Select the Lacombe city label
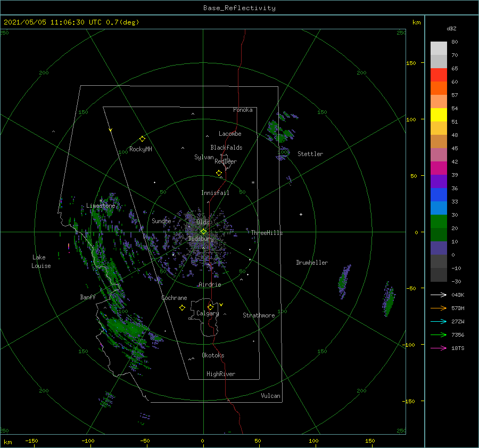 (230, 134)
